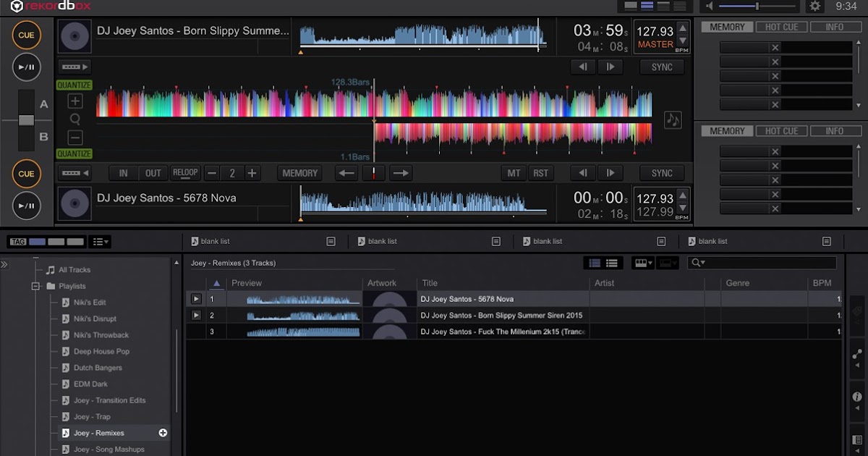Select the Loop In button for deck B
This screenshot has height=456, width=868.
coord(123,173)
